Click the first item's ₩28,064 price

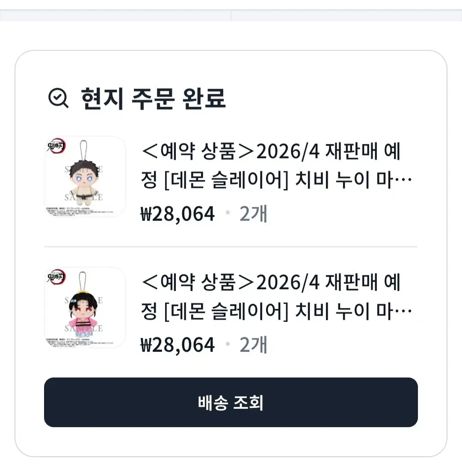178,214
